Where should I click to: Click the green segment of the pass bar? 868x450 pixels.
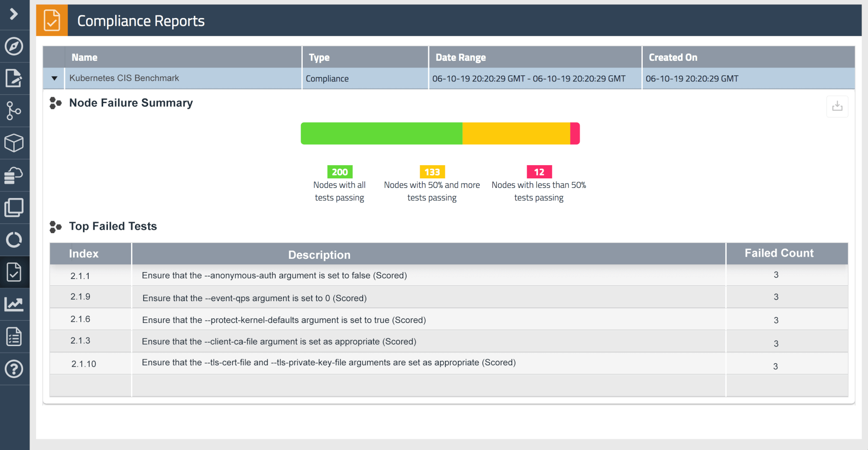pos(381,133)
